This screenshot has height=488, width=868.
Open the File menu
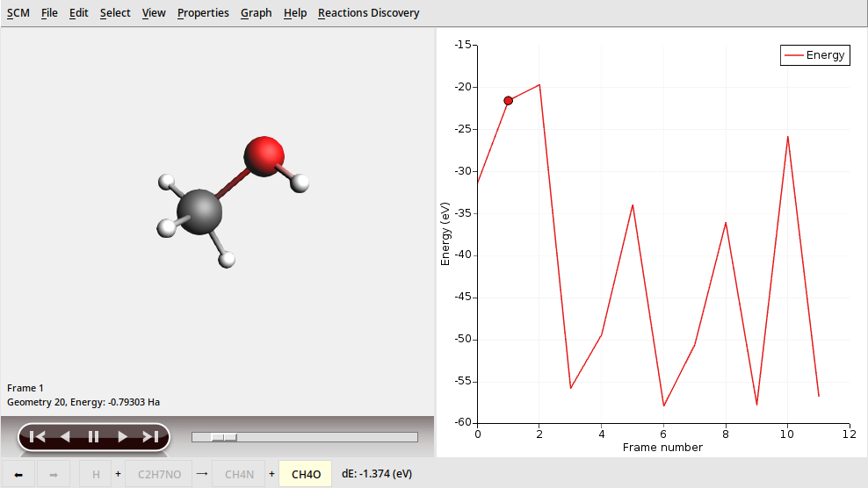tap(49, 13)
